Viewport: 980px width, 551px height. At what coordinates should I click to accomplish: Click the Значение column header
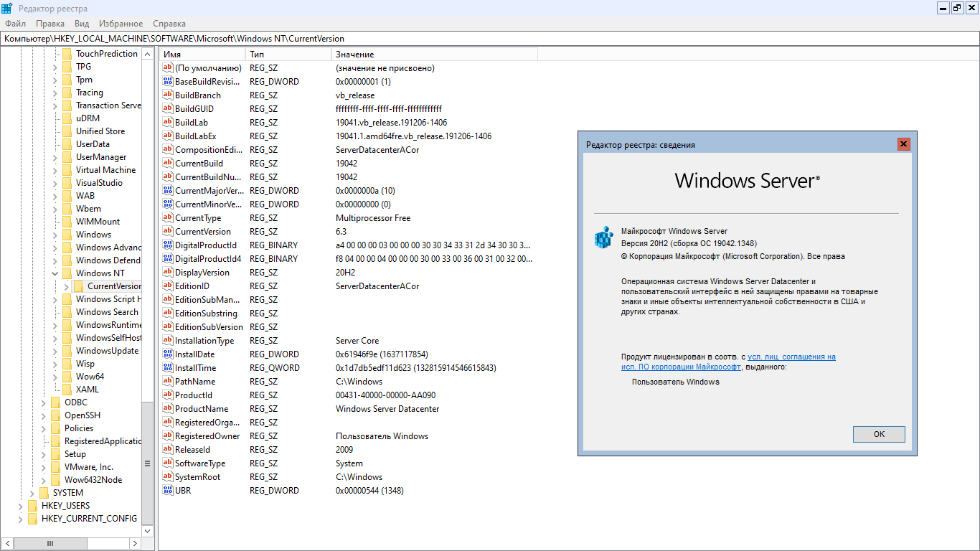click(435, 55)
